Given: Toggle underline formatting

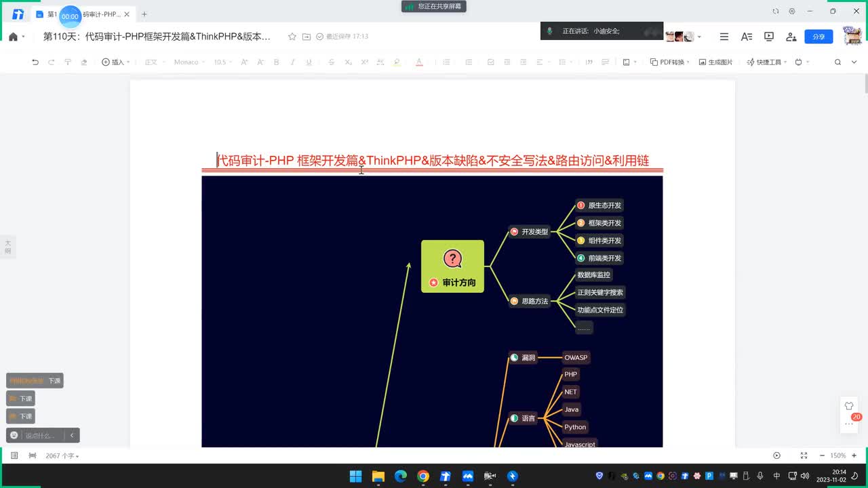Looking at the screenshot, I should coord(309,62).
